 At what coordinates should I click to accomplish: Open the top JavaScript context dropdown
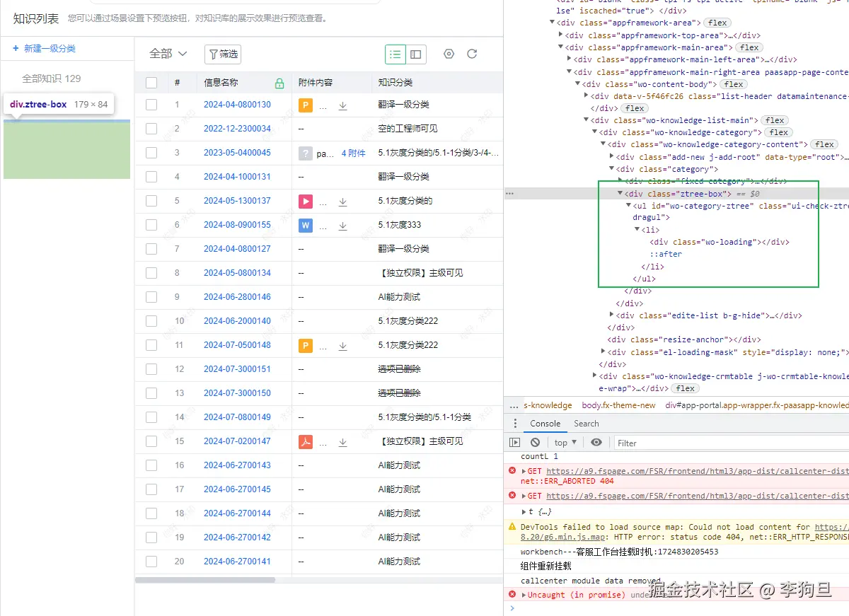pos(565,443)
